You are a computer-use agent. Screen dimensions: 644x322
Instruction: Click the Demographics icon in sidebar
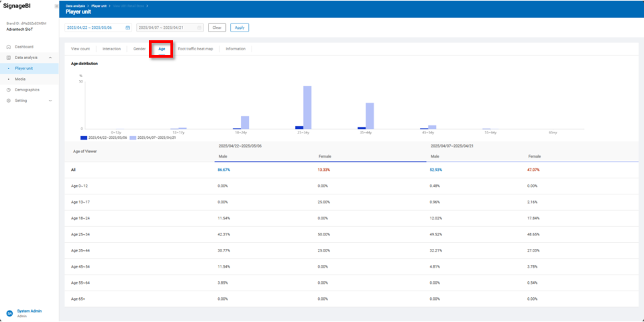click(9, 90)
